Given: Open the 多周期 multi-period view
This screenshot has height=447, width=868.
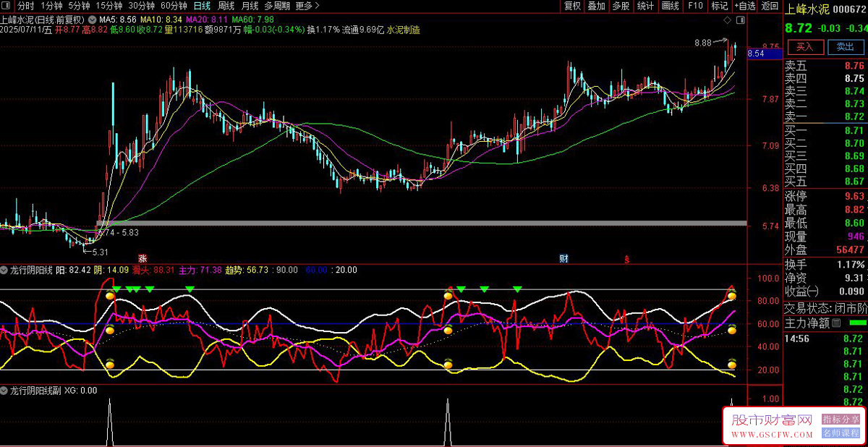Looking at the screenshot, I should 277,6.
